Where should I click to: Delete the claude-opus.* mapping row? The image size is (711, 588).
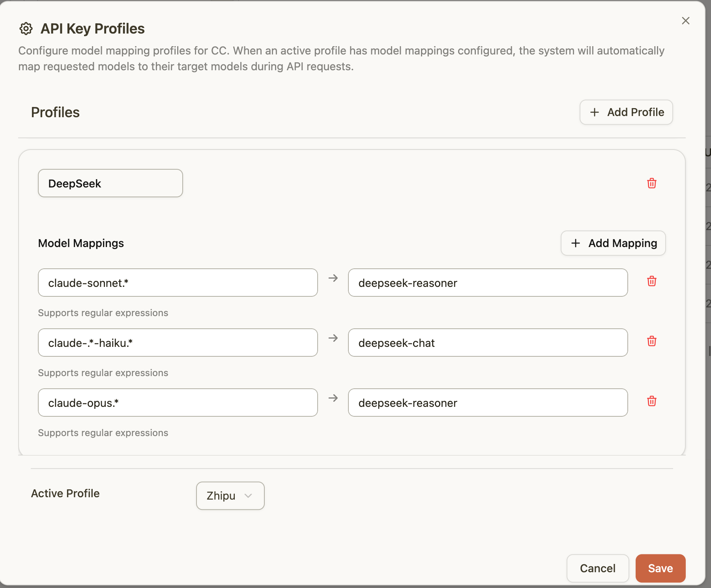[651, 401]
